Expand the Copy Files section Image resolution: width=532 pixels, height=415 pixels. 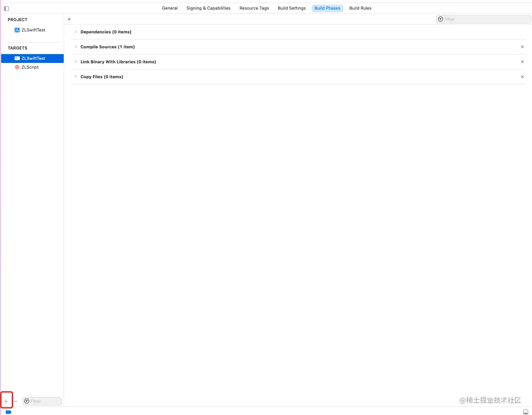[x=76, y=77]
